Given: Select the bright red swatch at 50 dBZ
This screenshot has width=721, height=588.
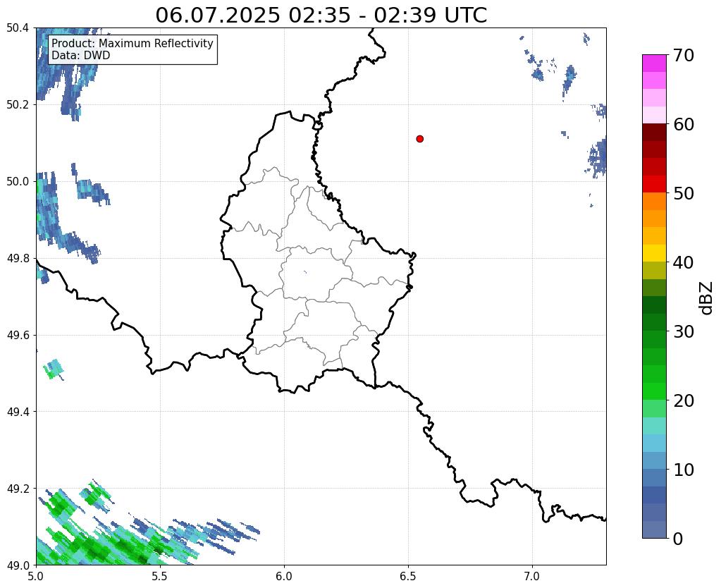Looking at the screenshot, I should pos(654,184).
